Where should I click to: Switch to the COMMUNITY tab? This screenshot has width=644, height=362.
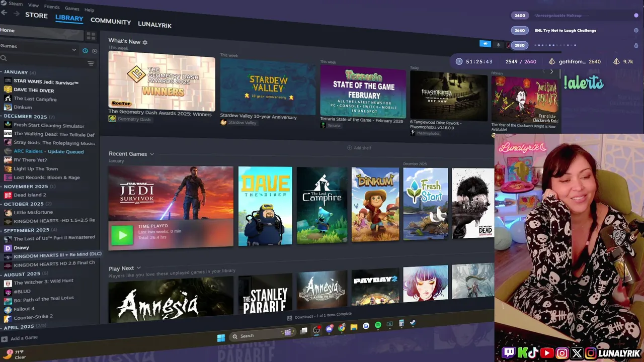[111, 22]
